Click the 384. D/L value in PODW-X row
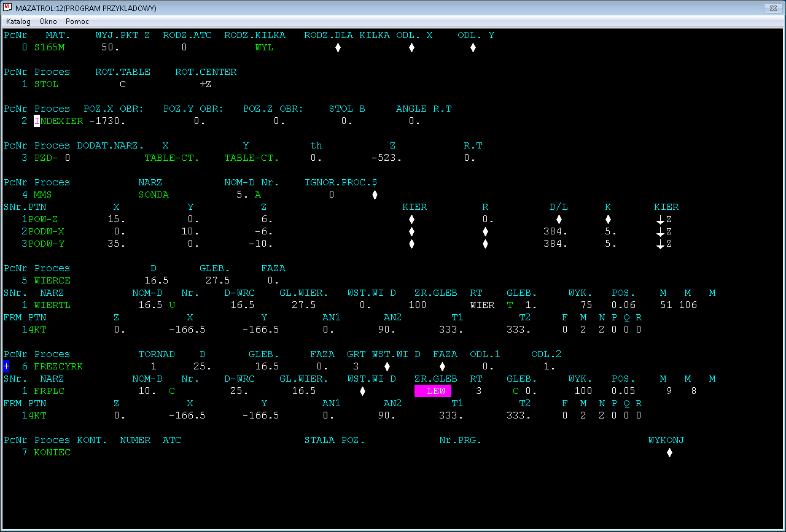The image size is (786, 532). click(556, 231)
